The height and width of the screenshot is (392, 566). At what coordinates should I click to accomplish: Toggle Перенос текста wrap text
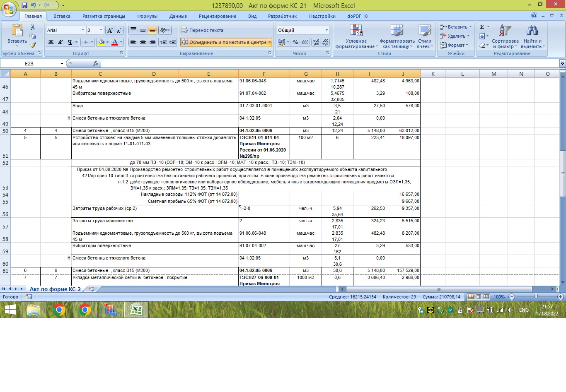[202, 30]
